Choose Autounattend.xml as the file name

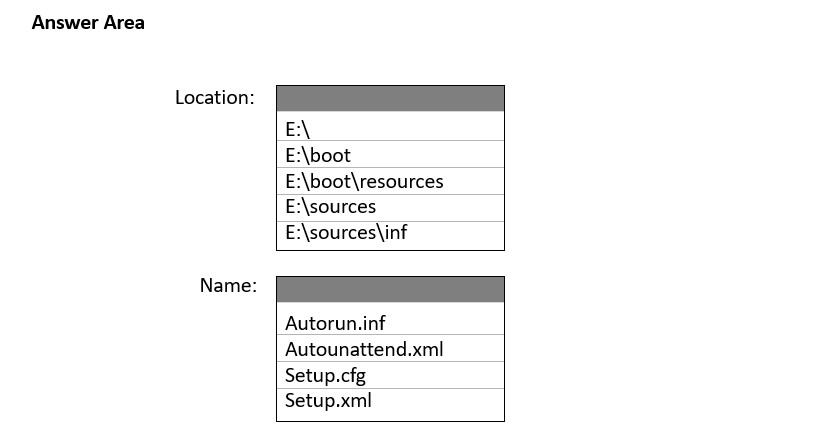390,348
